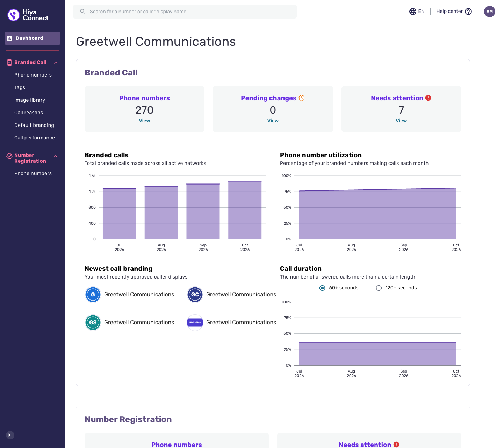Click the Aug 2026 bar in Branded calls chart
This screenshot has width=504, height=448.
[x=161, y=212]
